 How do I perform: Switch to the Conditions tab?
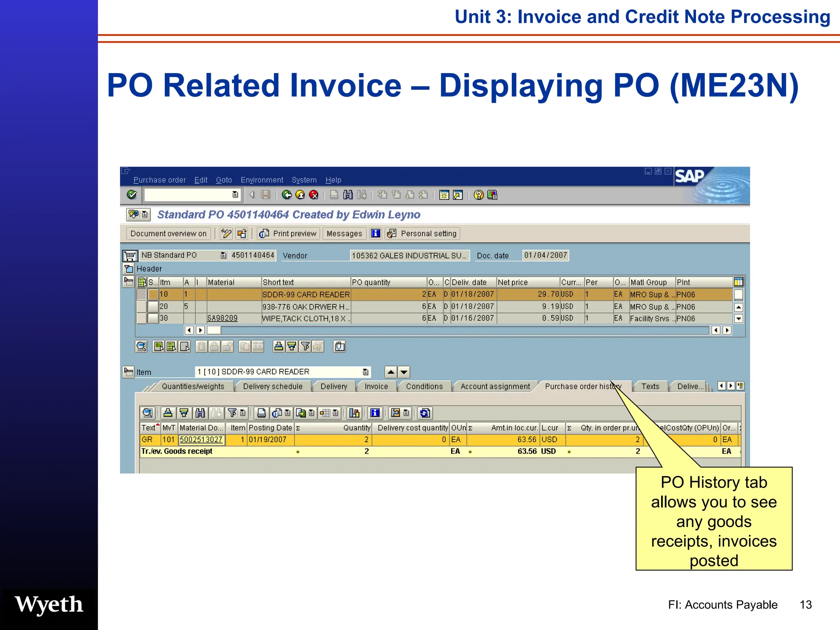pos(425,386)
